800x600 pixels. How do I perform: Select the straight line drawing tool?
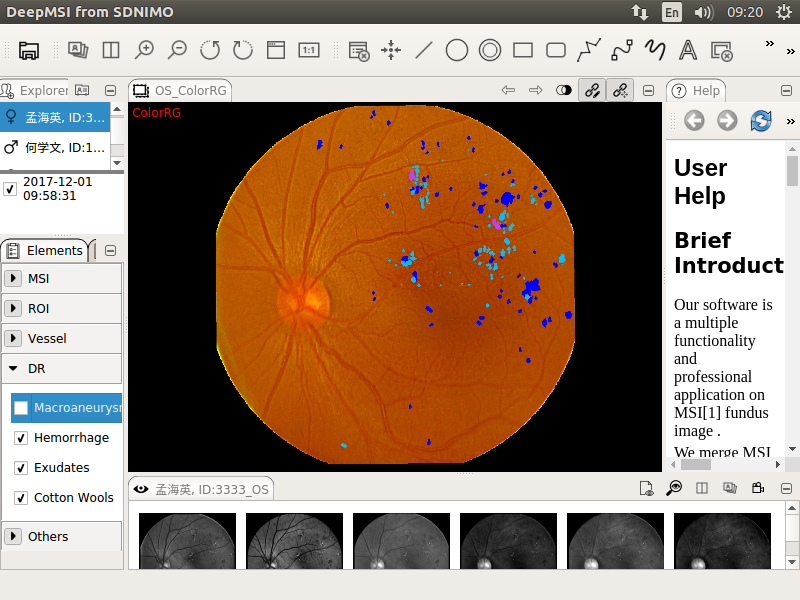424,50
